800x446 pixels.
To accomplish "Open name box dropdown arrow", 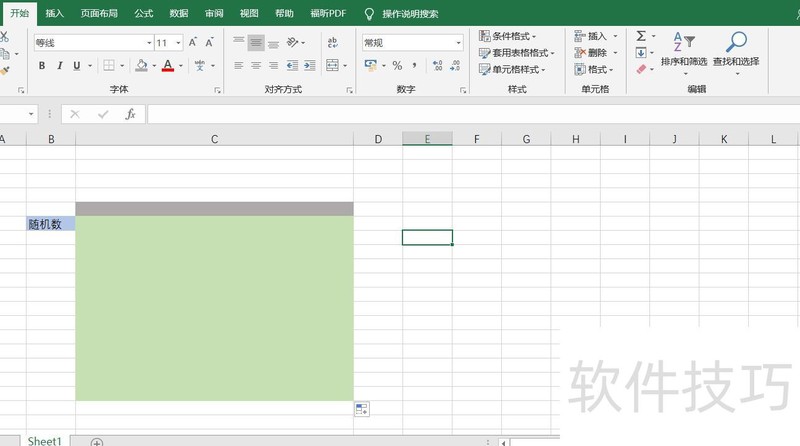I will click(31, 114).
